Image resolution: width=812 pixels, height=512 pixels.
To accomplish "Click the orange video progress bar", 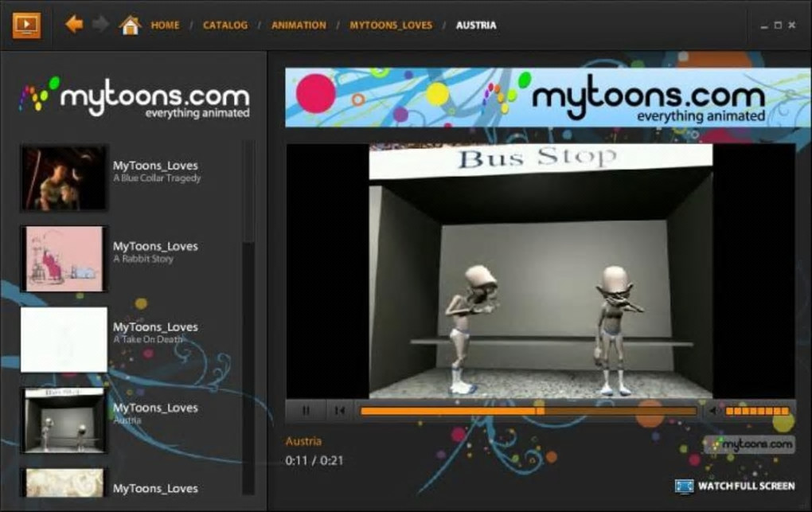I will 529,411.
